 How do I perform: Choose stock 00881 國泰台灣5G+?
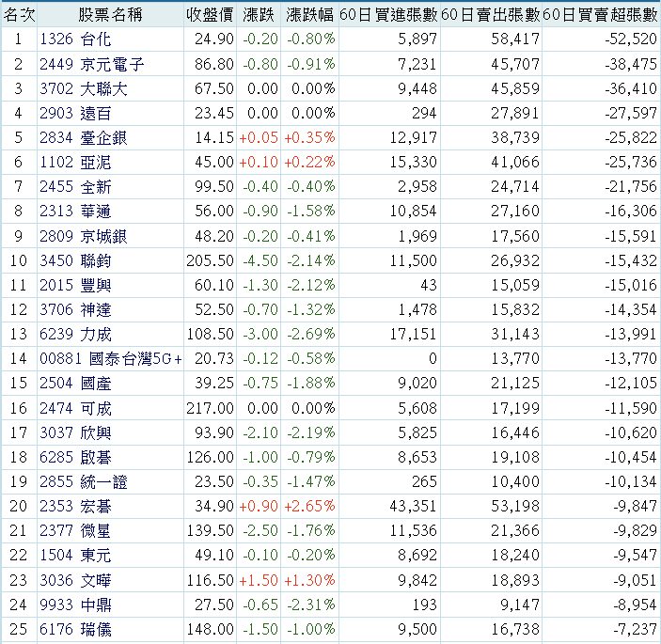click(111, 358)
